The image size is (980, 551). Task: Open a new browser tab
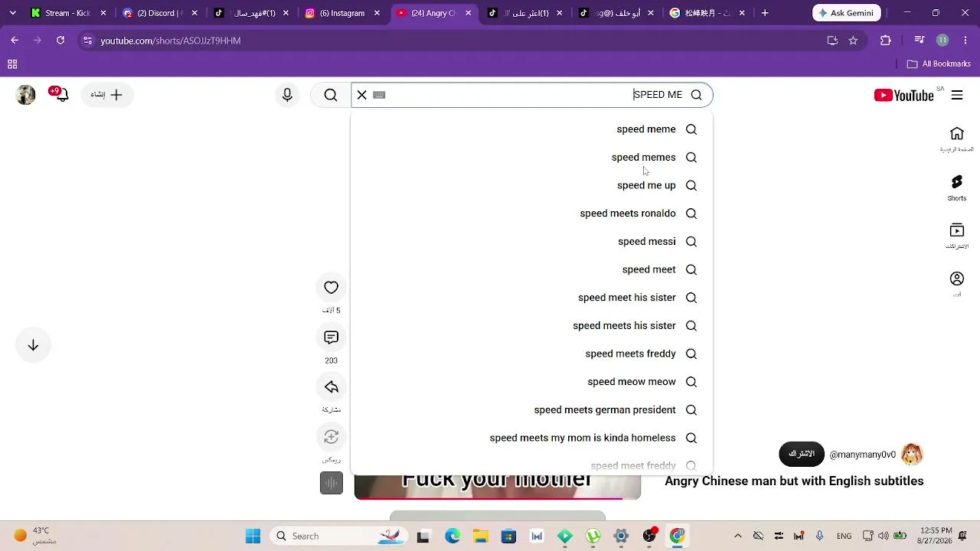(x=765, y=13)
